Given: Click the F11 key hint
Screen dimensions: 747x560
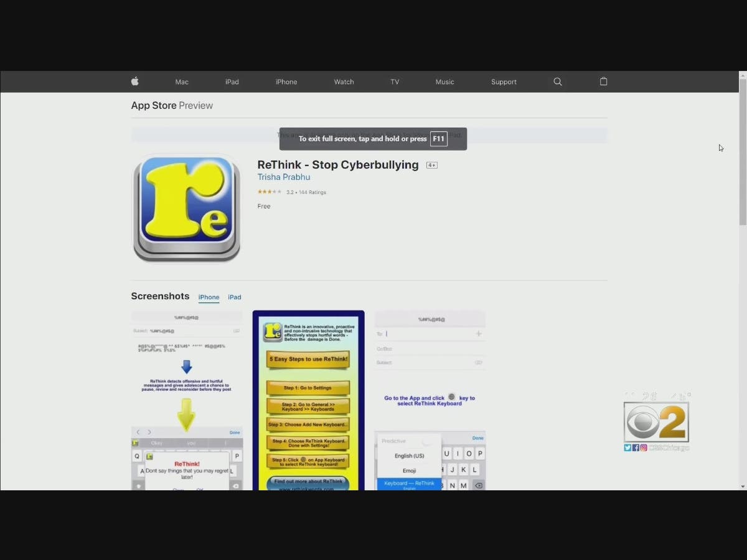Looking at the screenshot, I should (x=438, y=139).
